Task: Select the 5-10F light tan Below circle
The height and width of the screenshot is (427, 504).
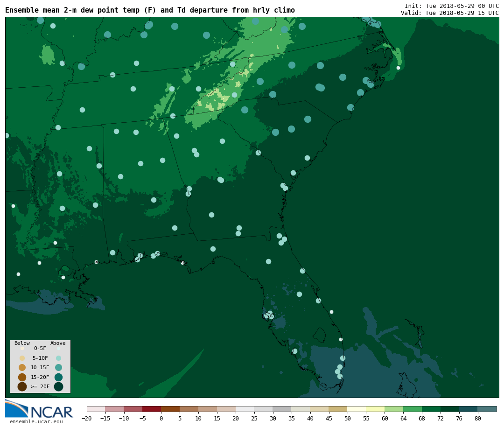Action: 22,358
